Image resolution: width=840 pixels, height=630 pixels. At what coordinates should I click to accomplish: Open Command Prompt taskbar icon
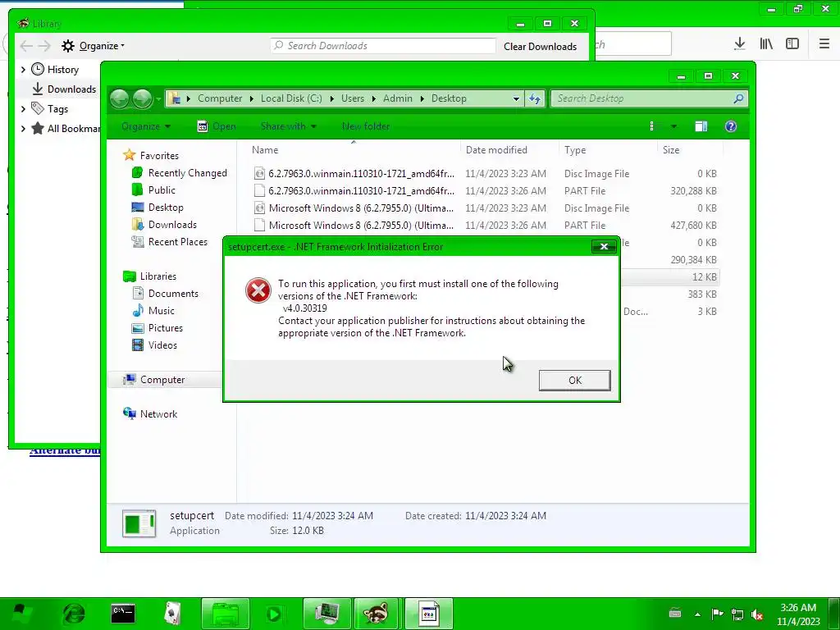(x=123, y=614)
